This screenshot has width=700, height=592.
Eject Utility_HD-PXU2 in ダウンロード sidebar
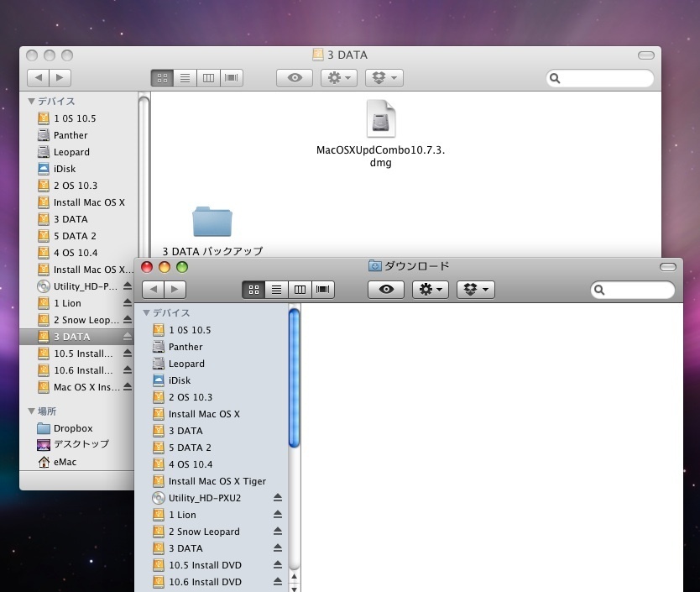278,497
